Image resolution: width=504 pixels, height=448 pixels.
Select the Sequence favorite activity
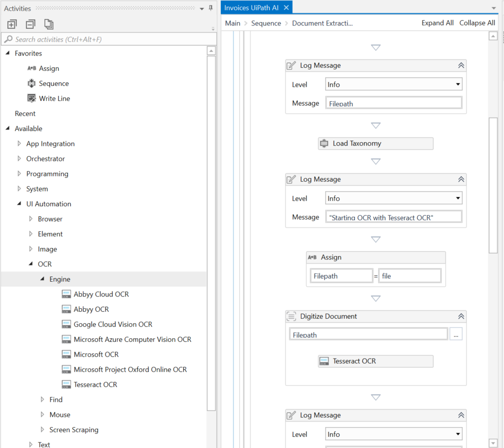pyautogui.click(x=54, y=83)
